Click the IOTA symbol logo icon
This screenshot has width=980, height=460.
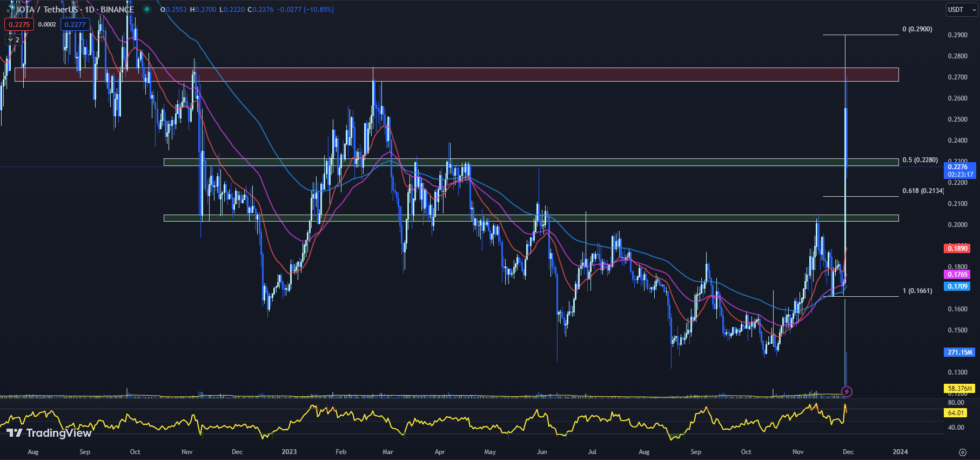[9, 9]
